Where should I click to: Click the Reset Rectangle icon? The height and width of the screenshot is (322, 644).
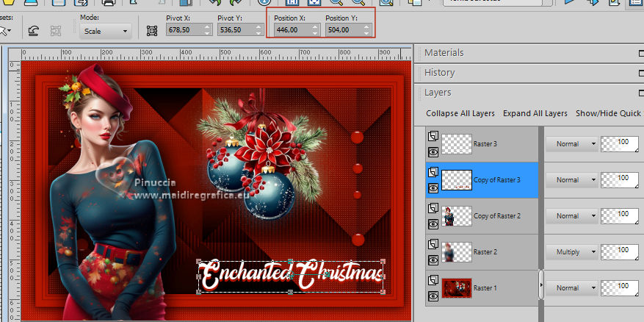pos(34,31)
